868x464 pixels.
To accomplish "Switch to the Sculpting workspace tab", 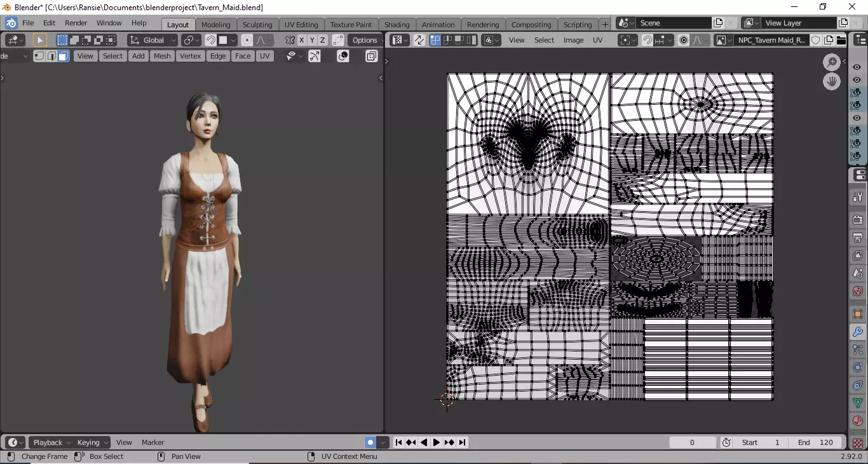I will click(x=257, y=25).
